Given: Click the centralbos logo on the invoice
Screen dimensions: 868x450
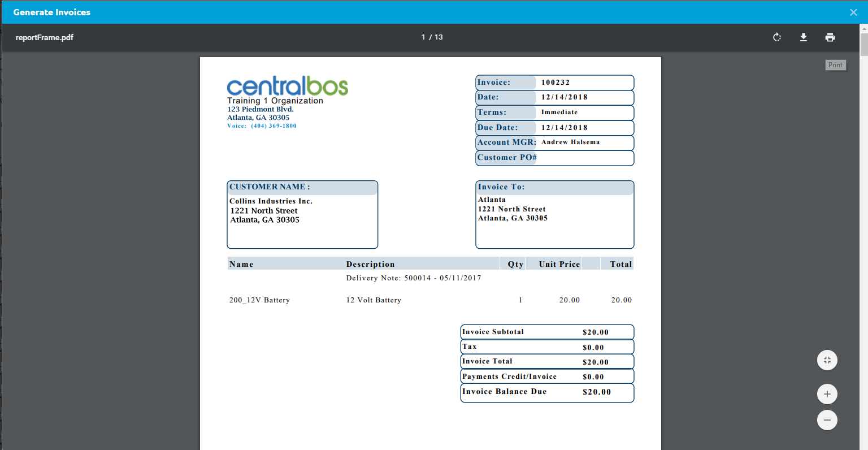Looking at the screenshot, I should click(287, 86).
